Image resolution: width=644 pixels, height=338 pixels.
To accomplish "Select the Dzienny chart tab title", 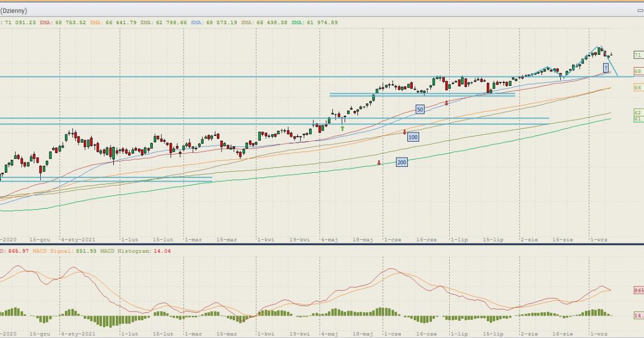I will click(x=13, y=11).
